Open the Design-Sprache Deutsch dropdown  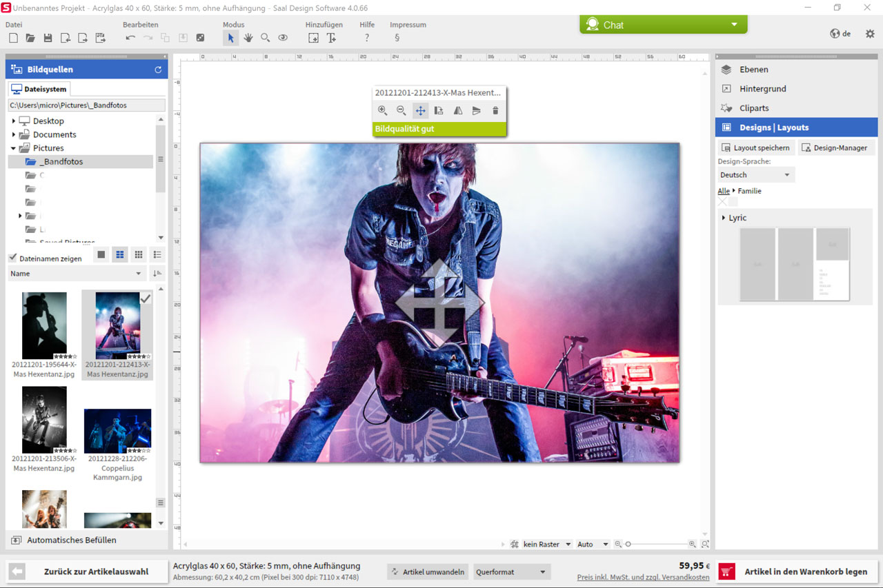756,175
